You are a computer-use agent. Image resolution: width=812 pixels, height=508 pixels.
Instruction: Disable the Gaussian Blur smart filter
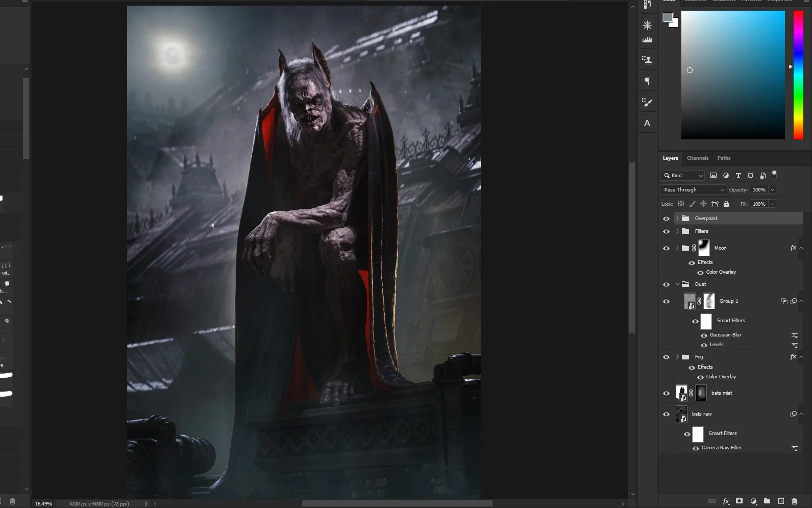click(704, 335)
